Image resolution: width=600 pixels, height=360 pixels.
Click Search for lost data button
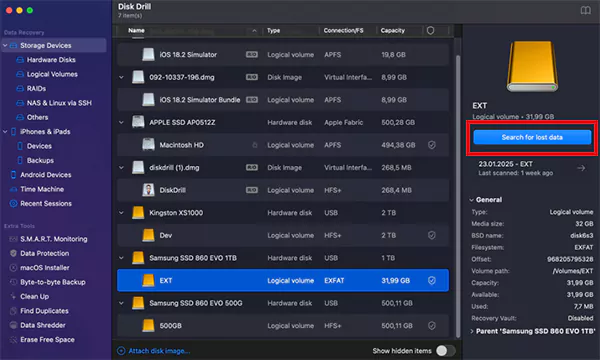click(532, 137)
